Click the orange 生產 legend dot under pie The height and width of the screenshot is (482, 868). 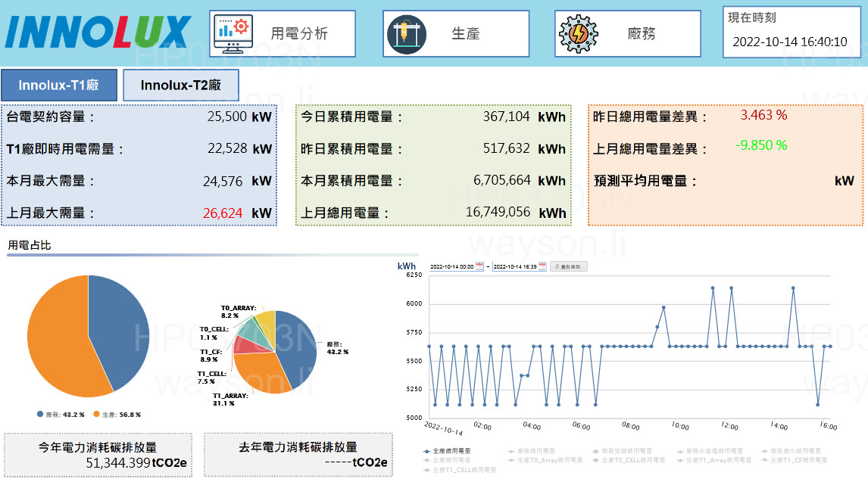click(96, 414)
